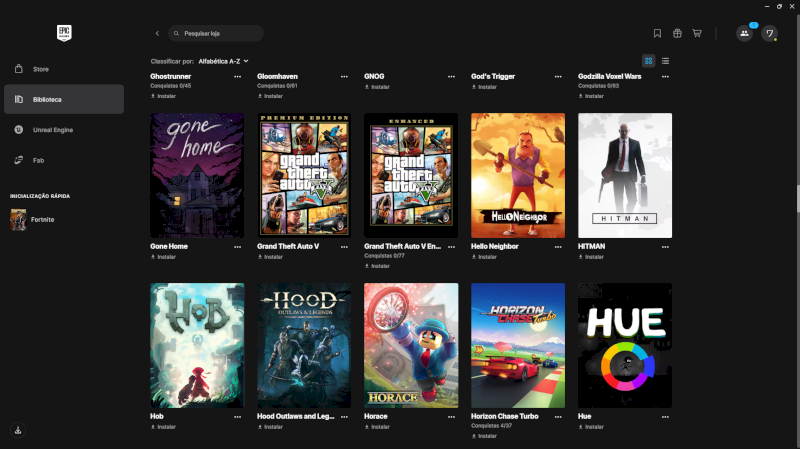Switch to grid view
The image size is (800, 449).
pos(648,61)
